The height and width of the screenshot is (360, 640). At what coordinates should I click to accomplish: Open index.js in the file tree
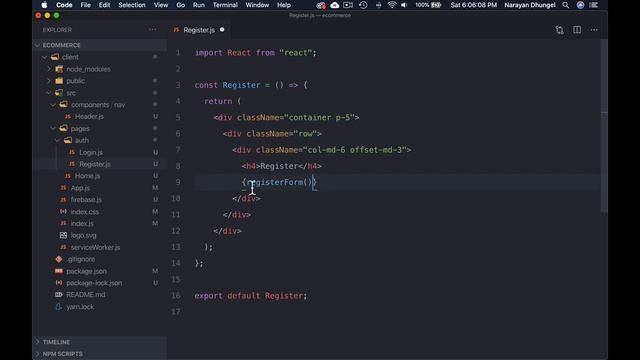(82, 223)
